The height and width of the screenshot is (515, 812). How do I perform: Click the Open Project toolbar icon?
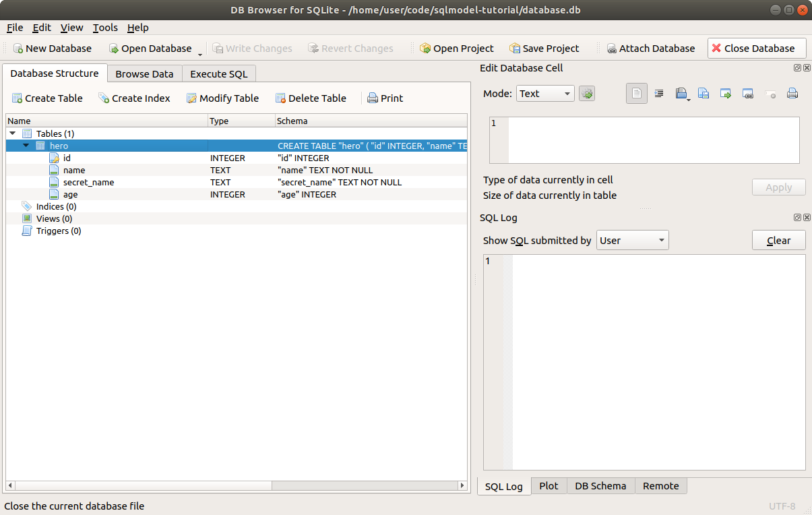(x=425, y=49)
